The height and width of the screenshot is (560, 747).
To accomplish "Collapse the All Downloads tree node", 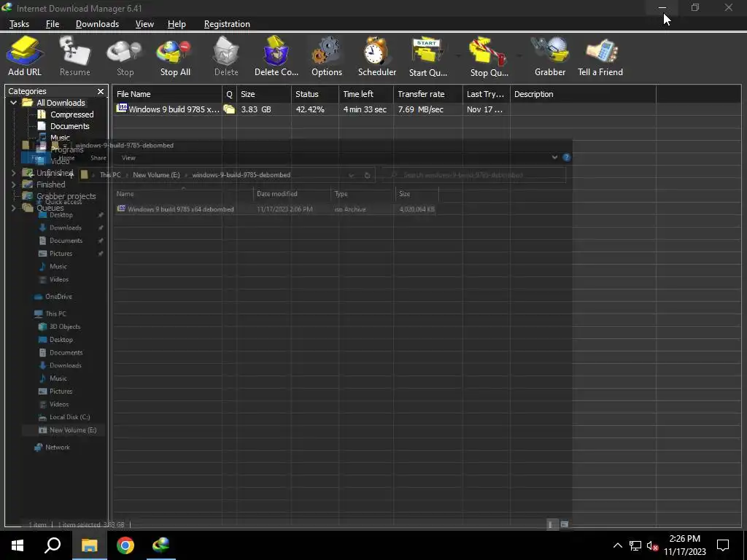I will (x=13, y=102).
